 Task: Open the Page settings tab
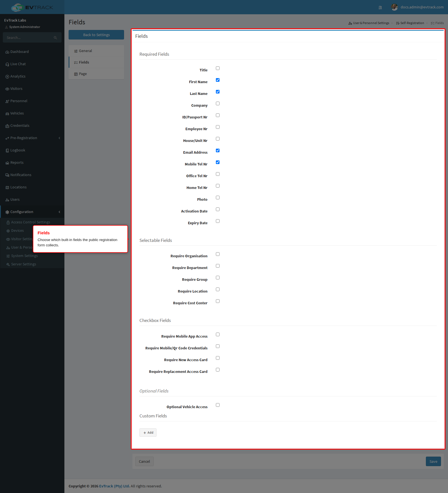tap(96, 74)
